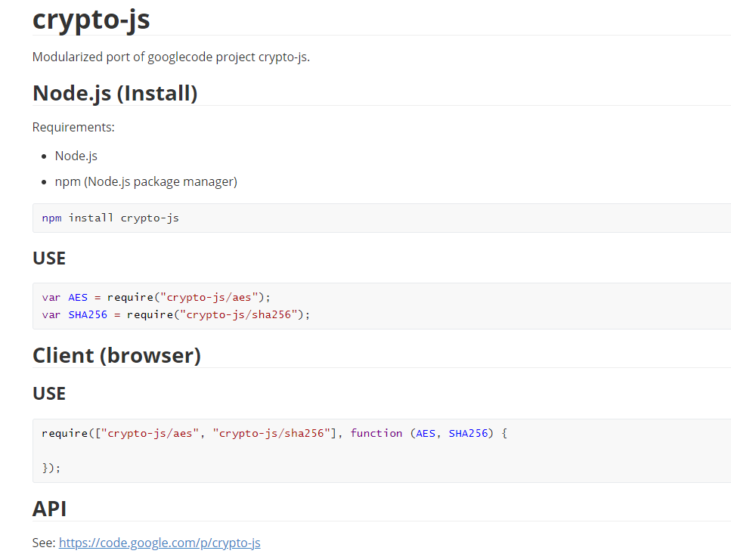The width and height of the screenshot is (731, 560).
Task: Click the Modularized port description paragraph
Action: [x=171, y=57]
